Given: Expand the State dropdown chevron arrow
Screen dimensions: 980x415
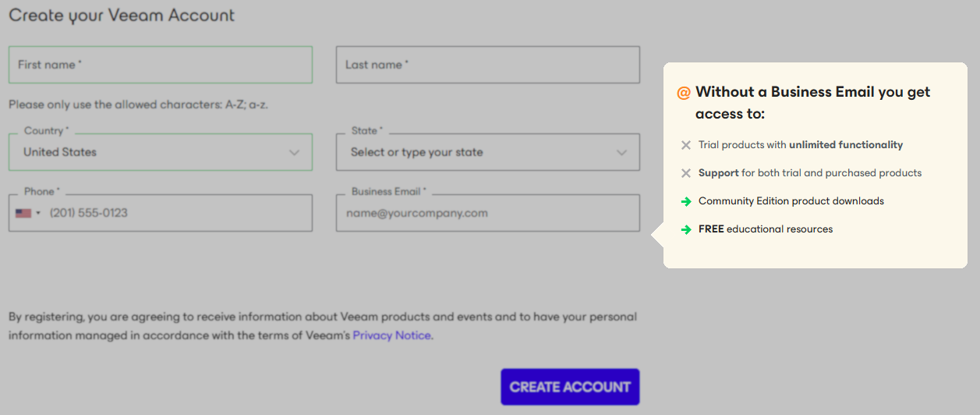Looking at the screenshot, I should [x=621, y=153].
